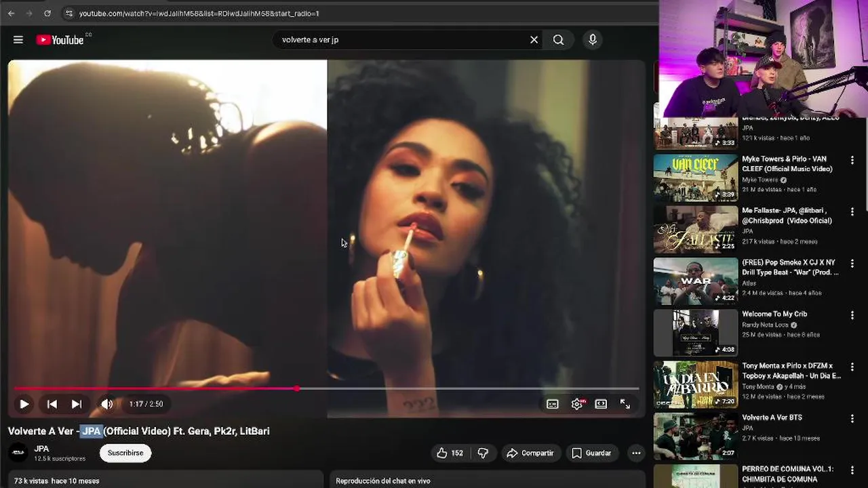Open options menu for VAN CLEEF video
868x488 pixels.
852,161
